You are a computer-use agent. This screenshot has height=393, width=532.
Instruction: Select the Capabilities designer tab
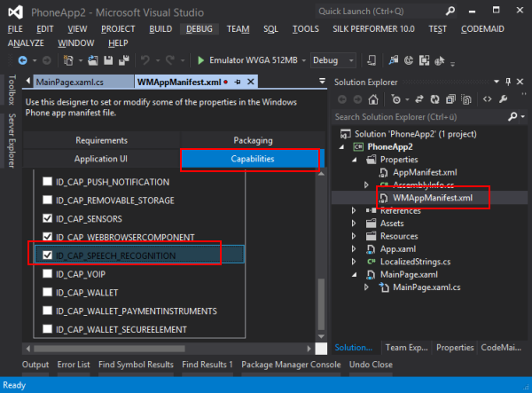[253, 159]
